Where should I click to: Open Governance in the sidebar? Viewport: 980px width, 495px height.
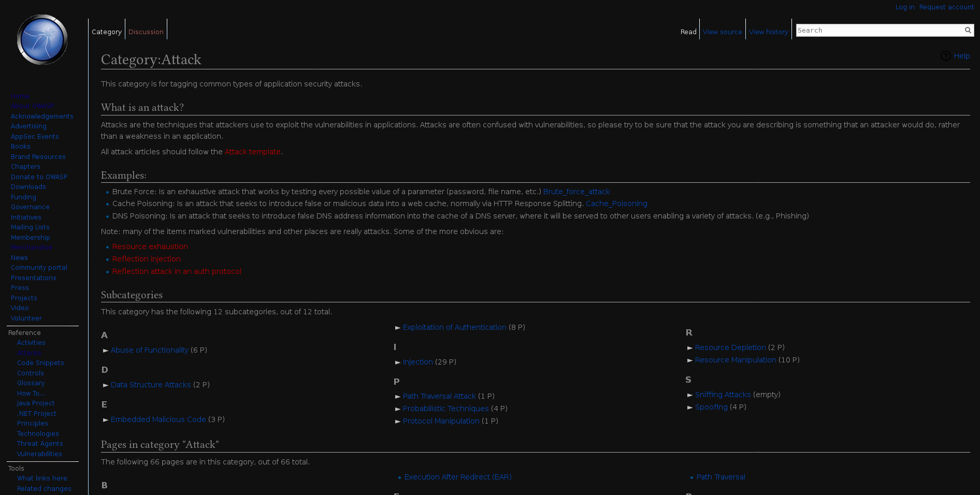[x=30, y=207]
